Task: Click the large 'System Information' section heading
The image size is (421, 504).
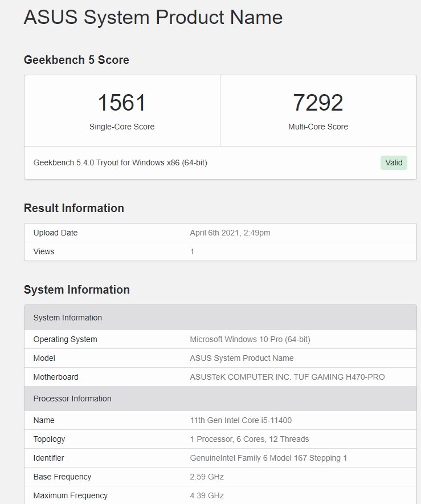Action: coord(77,290)
